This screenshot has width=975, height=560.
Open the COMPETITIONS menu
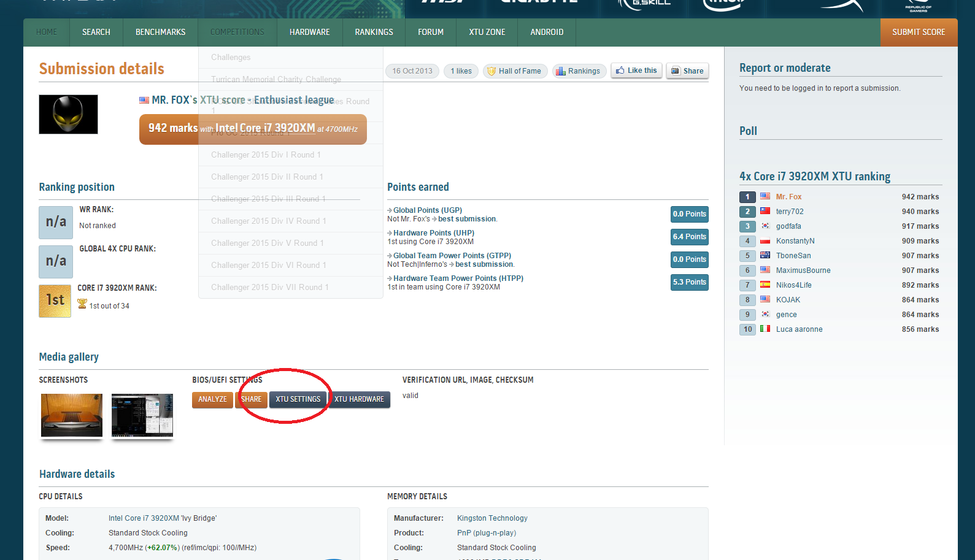pos(237,33)
